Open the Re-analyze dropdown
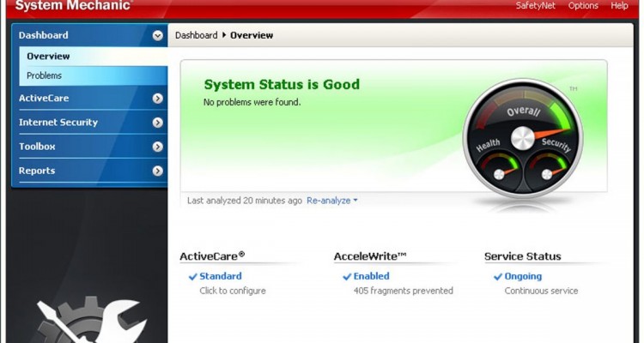 coord(331,201)
